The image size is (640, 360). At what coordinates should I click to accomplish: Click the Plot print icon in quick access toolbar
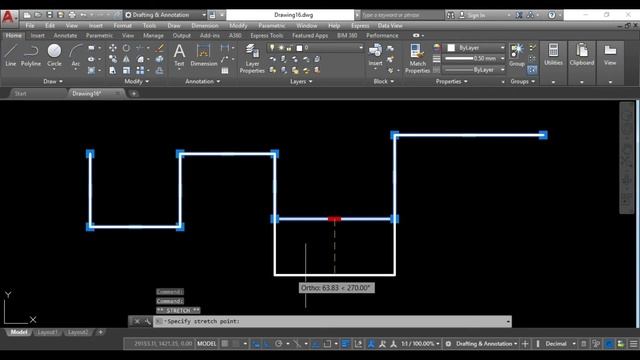pyautogui.click(x=72, y=15)
